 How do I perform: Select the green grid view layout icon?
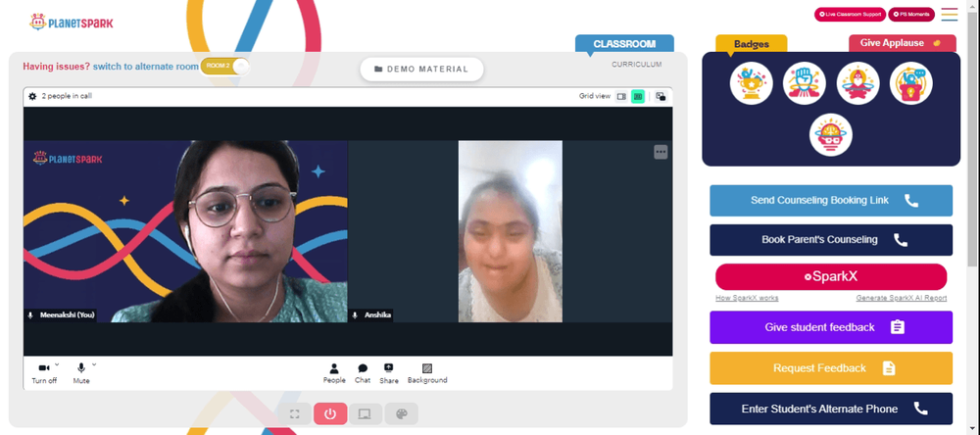pos(638,96)
